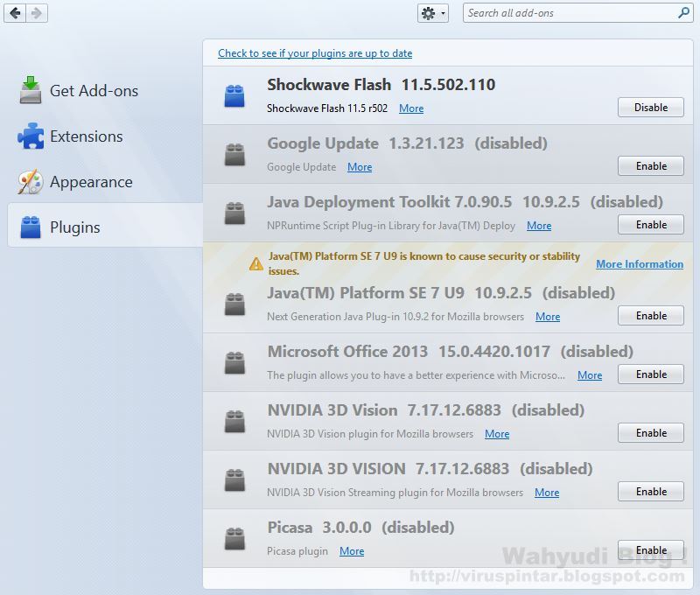Enable Java(TM) Platform SE 7 U9

click(650, 316)
